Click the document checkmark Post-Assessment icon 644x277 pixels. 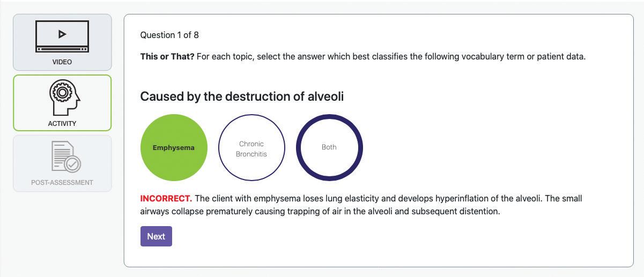coord(66,157)
